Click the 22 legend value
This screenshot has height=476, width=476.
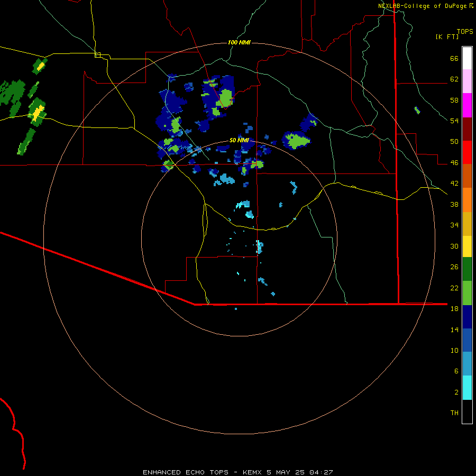[x=454, y=288]
